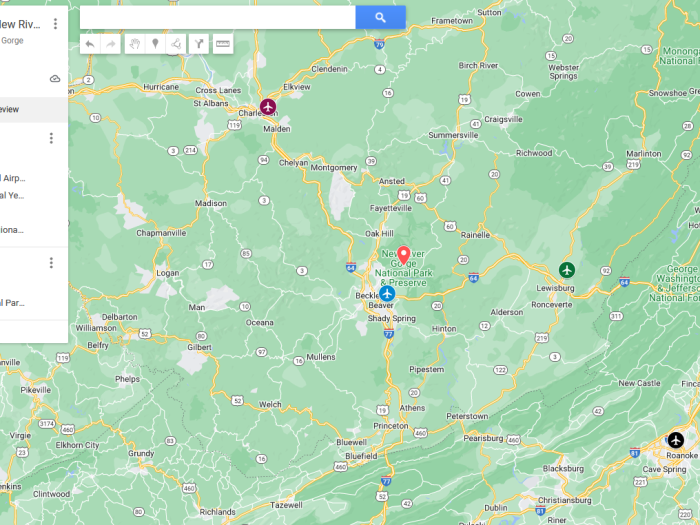Click the Oak Hill town label
700x525 pixels.
pyautogui.click(x=379, y=233)
